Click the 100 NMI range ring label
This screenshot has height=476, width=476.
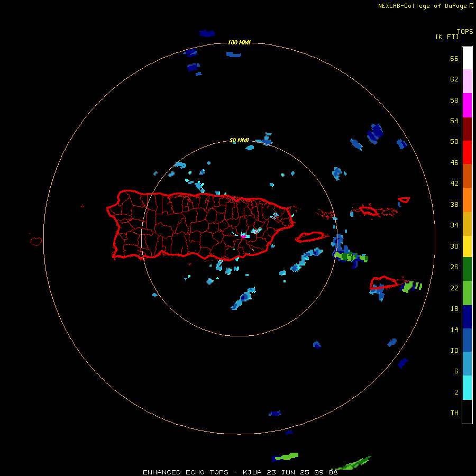[x=239, y=42]
